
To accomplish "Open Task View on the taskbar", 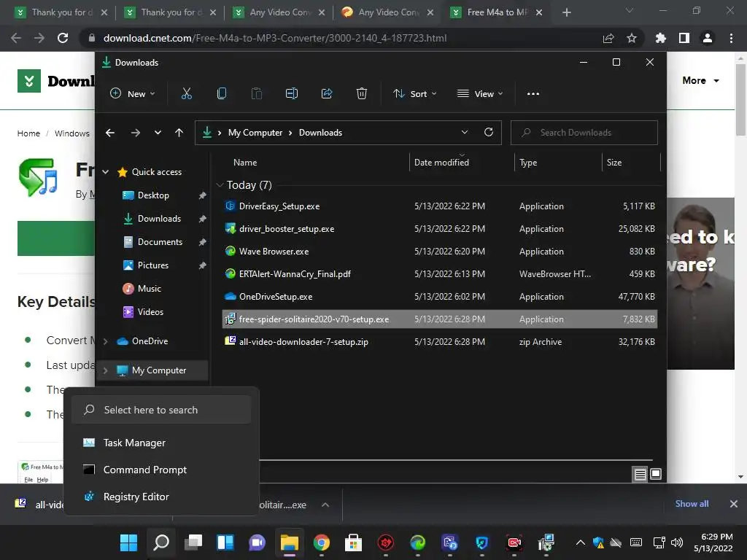I will tap(193, 542).
